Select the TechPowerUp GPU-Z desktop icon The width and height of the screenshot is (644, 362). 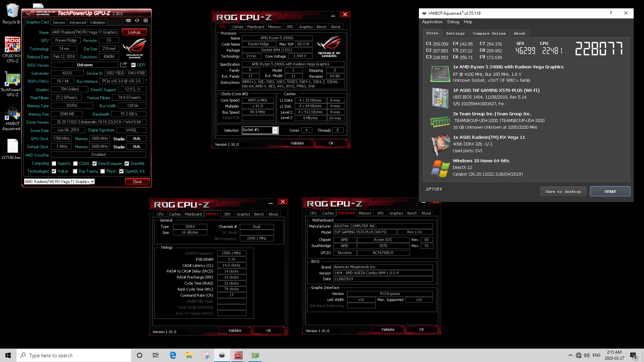click(12, 84)
